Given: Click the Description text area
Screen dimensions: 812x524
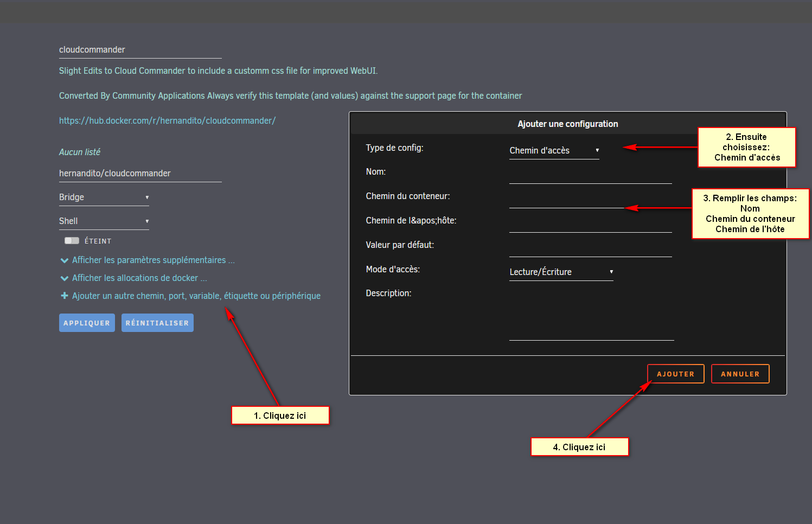Looking at the screenshot, I should coord(591,315).
